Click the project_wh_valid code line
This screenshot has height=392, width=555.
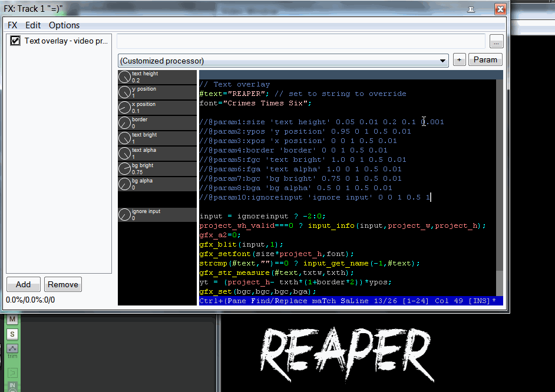(343, 225)
